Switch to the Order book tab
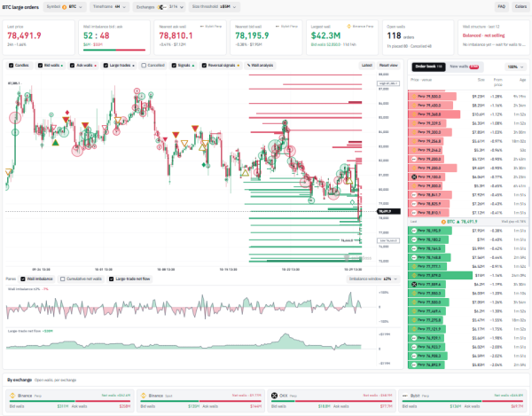 tap(428, 67)
